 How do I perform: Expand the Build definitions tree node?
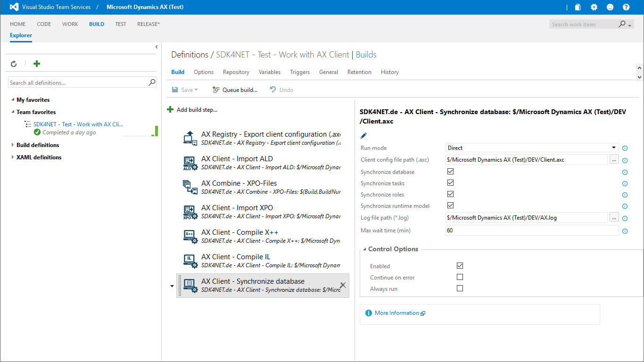(x=13, y=145)
